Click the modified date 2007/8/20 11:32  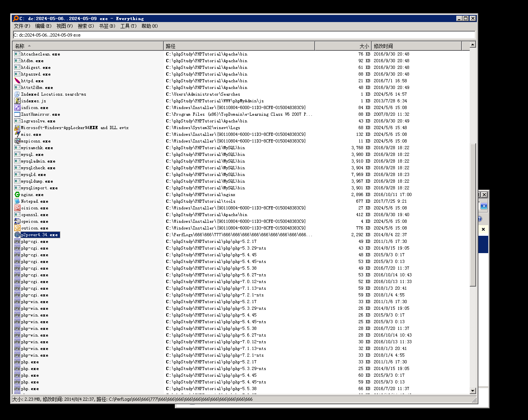coord(392,114)
